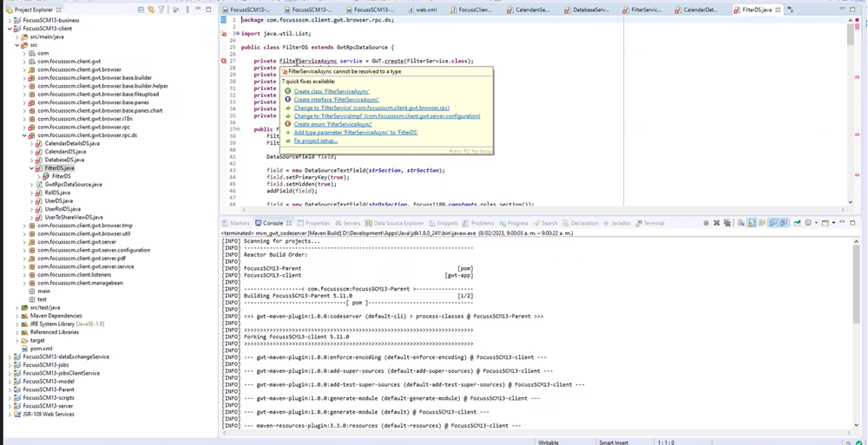Screen dimensions: 868x445
Task: Collapse the com.focussscm.client.gwt.browser.rpc.ds package
Action: 24,135
